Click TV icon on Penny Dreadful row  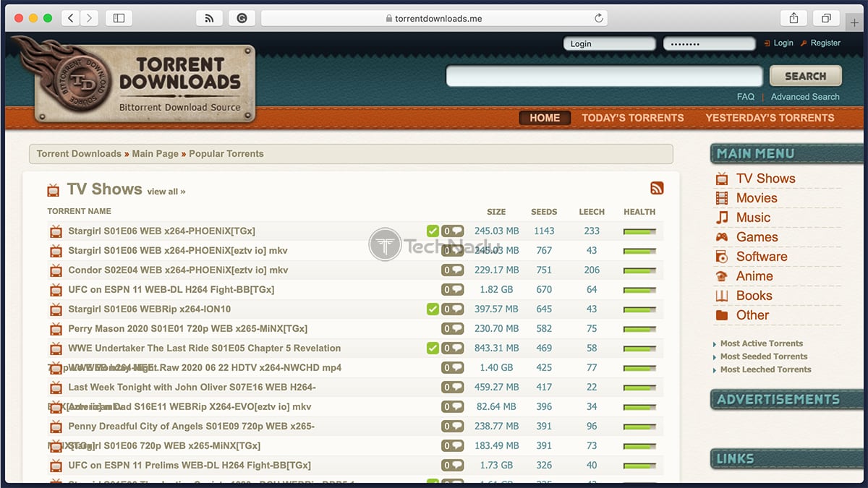[56, 427]
